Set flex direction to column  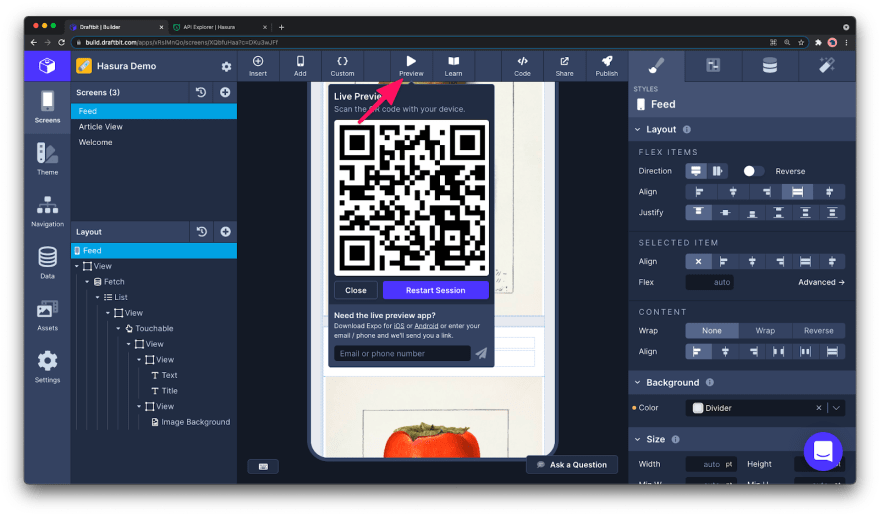pyautogui.click(x=696, y=171)
